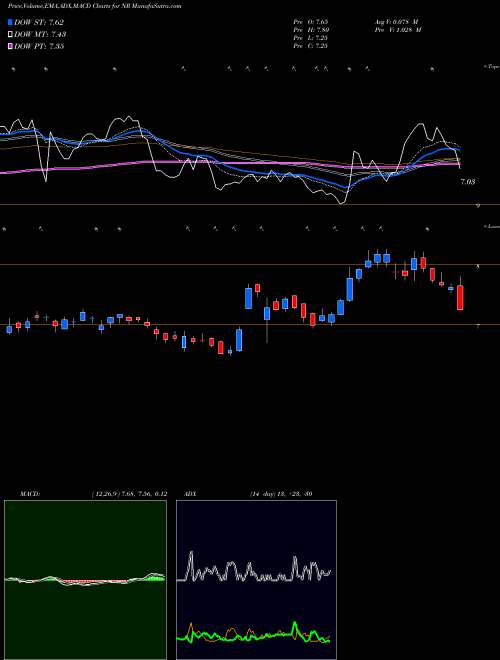
Task: Click the blue DOW ST legend swatch
Action: coord(10,22)
